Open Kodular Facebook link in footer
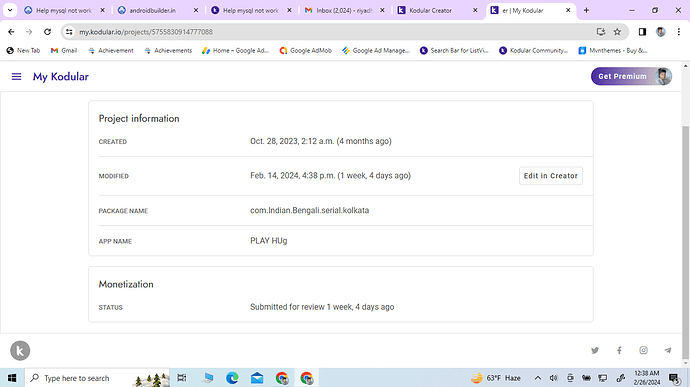The height and width of the screenshot is (387, 690). [x=619, y=350]
